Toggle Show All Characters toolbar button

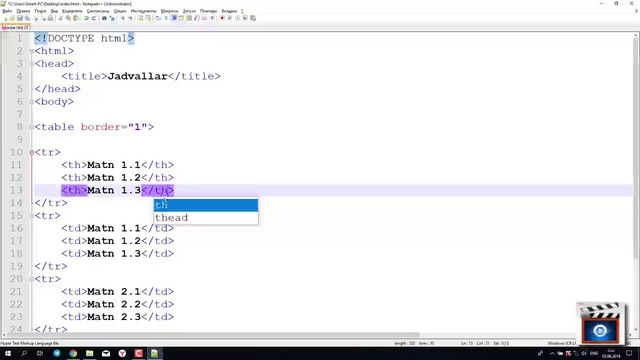166,18
